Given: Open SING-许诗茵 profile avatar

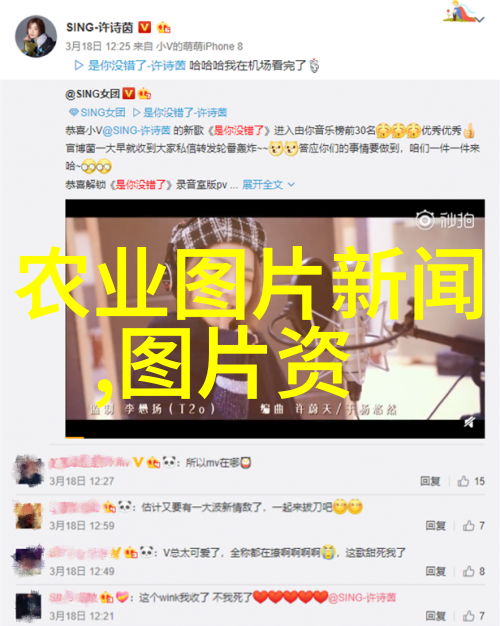Looking at the screenshot, I should (x=36, y=36).
